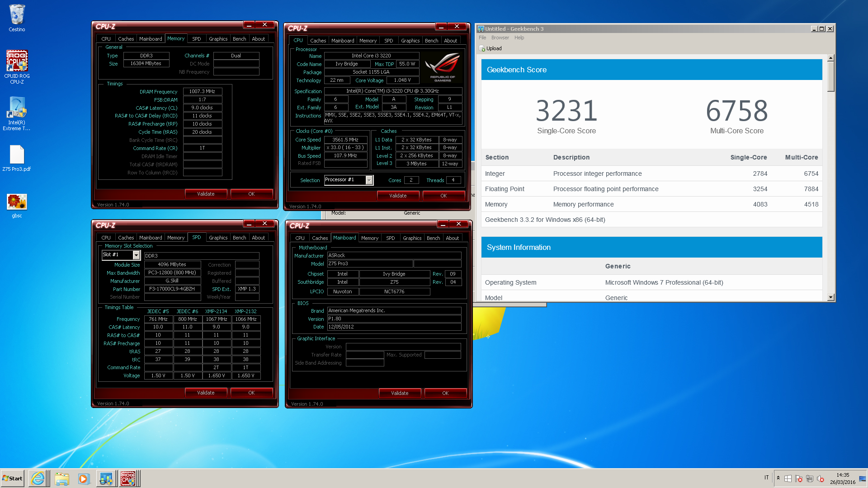This screenshot has height=488, width=868.
Task: Click Validate in the Mainboard CPU-Z window
Action: (400, 393)
